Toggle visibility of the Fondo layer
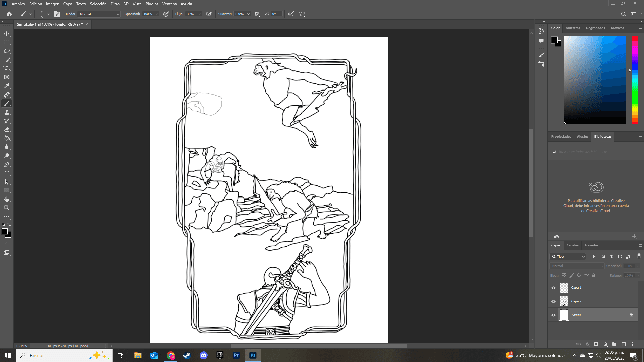 [553, 315]
